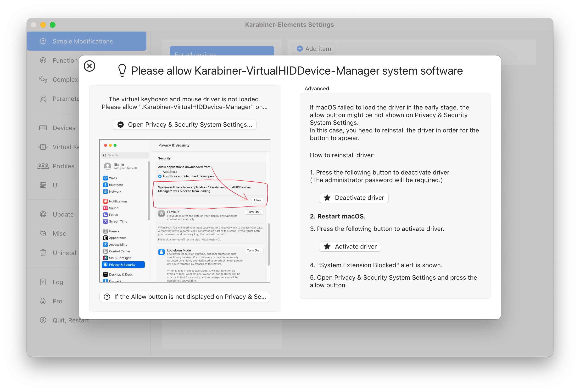Click the Privacy & Security screenshot thumbnail
The width and height of the screenshot is (580, 392).
pyautogui.click(x=185, y=211)
